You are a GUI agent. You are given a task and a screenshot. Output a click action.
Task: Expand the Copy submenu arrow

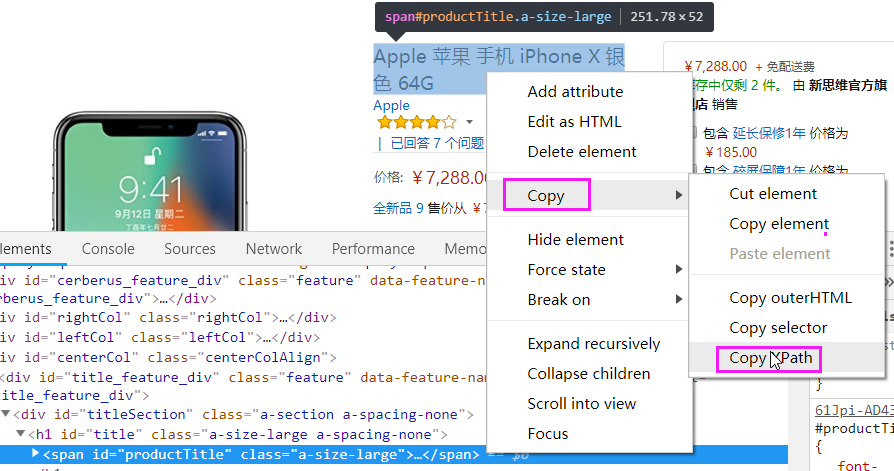pyautogui.click(x=678, y=196)
